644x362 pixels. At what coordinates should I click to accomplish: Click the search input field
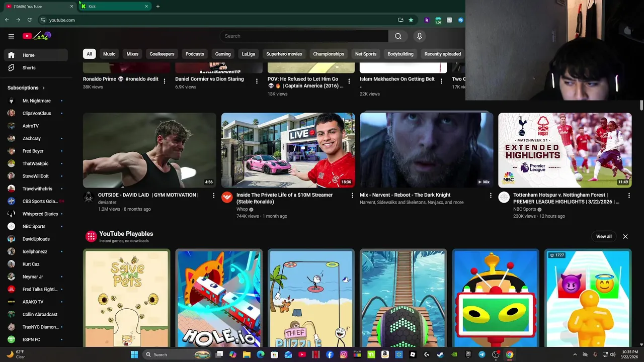tap(304, 36)
